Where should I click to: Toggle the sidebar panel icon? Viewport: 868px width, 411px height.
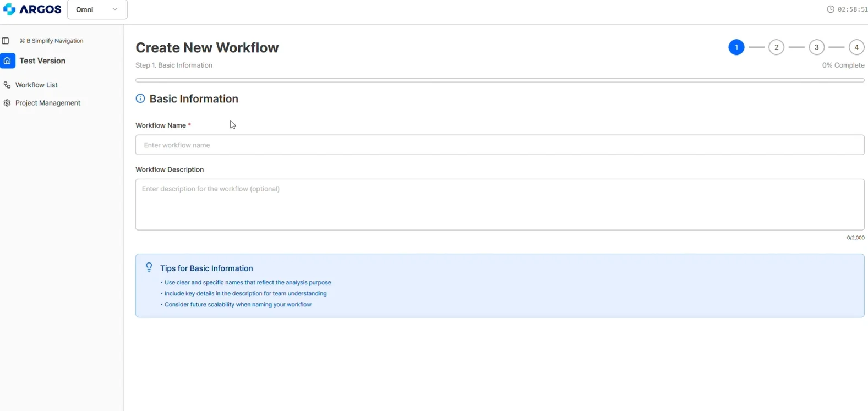(x=6, y=41)
